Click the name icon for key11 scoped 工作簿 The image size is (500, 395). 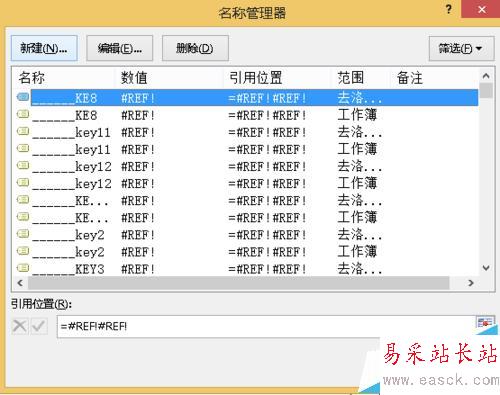point(23,148)
